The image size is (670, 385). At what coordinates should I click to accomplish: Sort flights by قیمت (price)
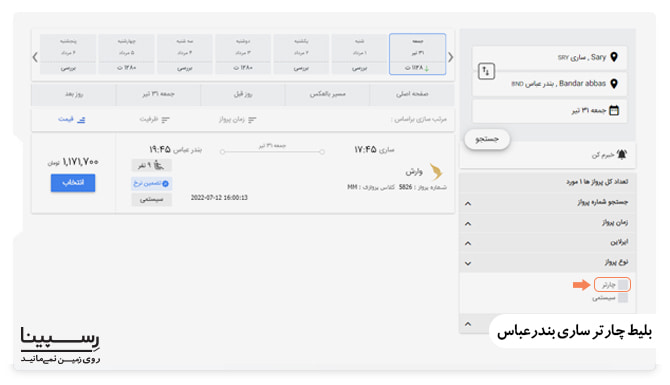71,119
